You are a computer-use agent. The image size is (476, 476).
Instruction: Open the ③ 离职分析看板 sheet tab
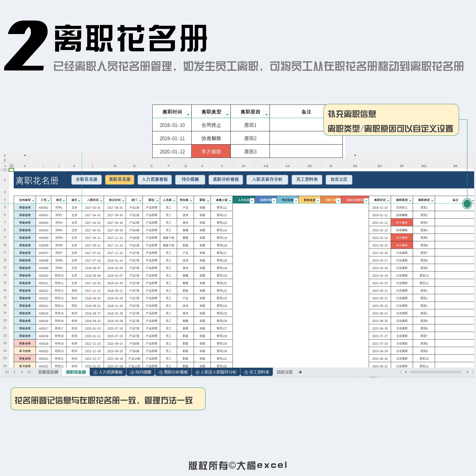click(173, 372)
